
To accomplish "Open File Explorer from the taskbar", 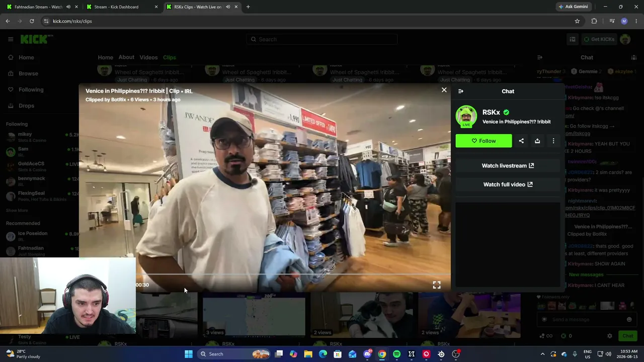I will pos(308,354).
